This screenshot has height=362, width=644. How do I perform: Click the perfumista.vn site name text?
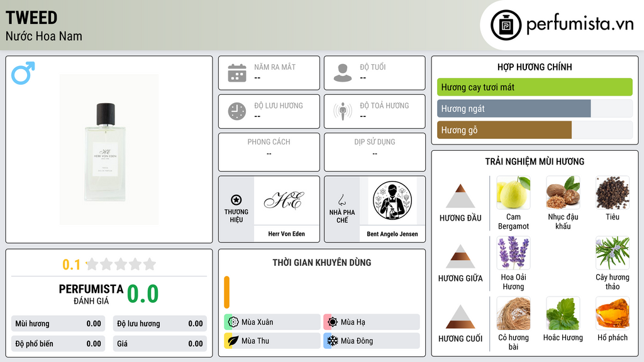click(580, 25)
